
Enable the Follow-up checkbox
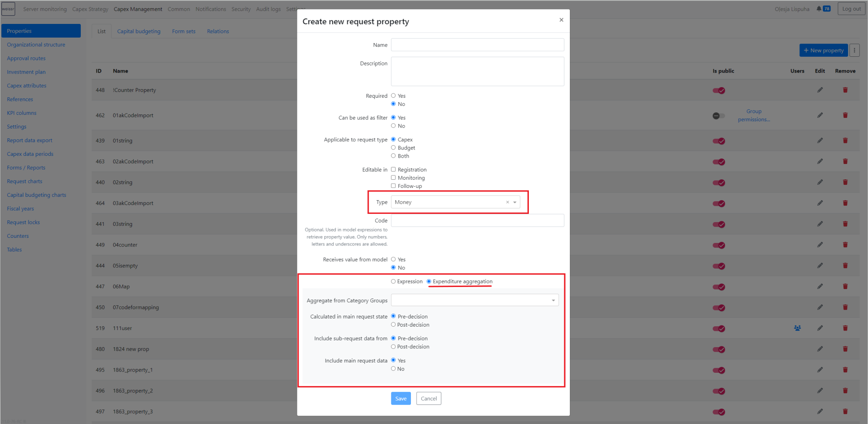point(393,186)
